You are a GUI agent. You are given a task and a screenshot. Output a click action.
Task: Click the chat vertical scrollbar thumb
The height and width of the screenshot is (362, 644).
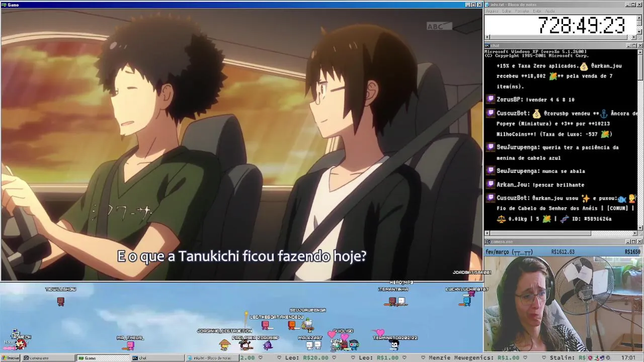[x=640, y=67]
